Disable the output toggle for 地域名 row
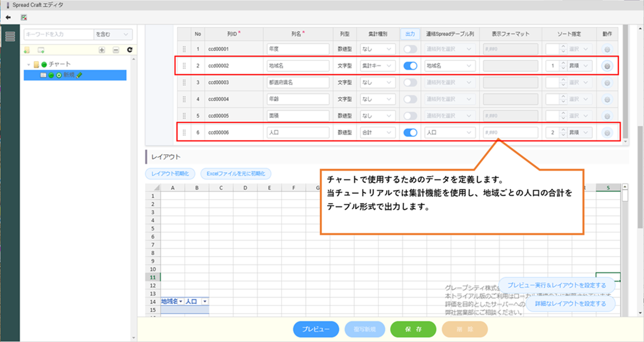The width and height of the screenshot is (644, 342). pos(410,66)
